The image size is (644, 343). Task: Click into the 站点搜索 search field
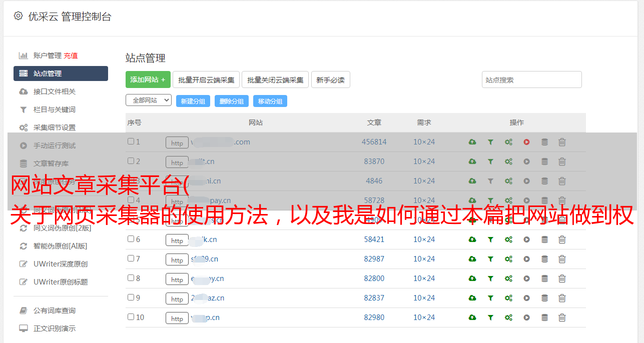coord(532,79)
